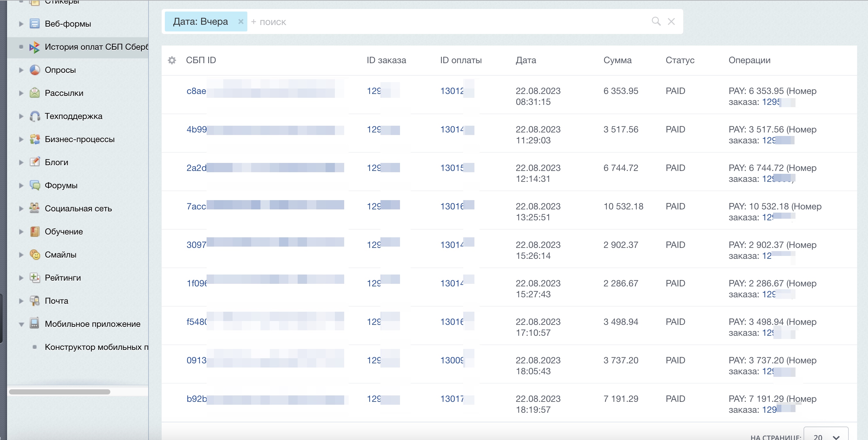Collapse the Мобильное приложение section
Viewport: 868px width, 440px height.
[x=21, y=324]
